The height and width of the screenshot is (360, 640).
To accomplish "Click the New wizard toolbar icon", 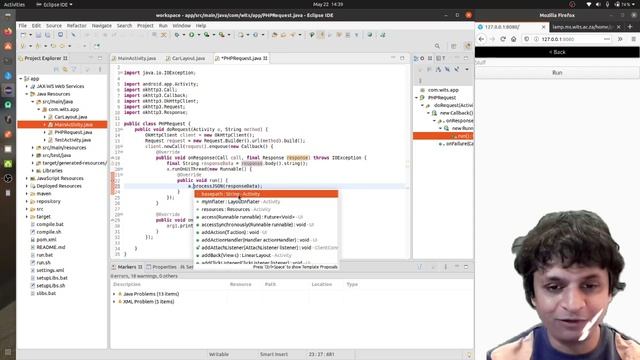I will (23, 35).
